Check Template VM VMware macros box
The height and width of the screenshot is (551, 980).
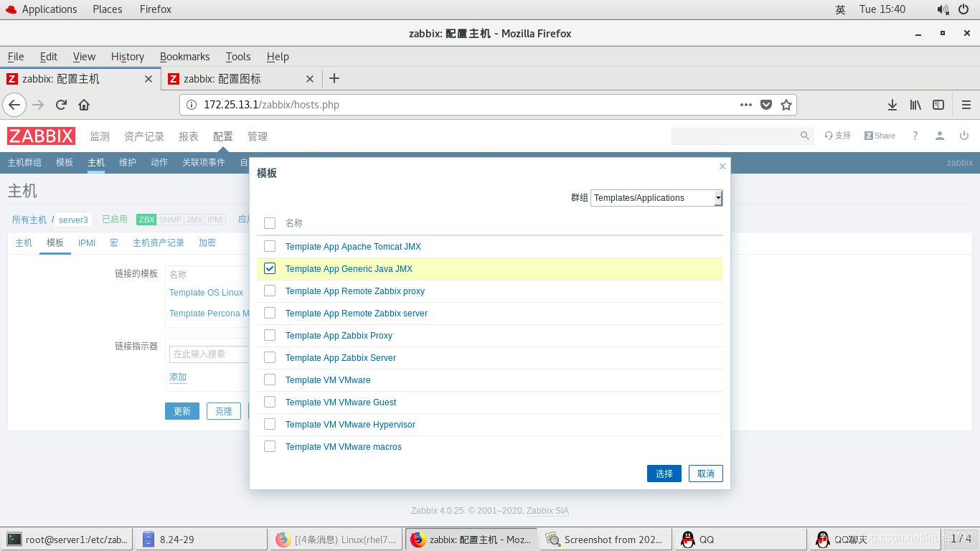(270, 446)
